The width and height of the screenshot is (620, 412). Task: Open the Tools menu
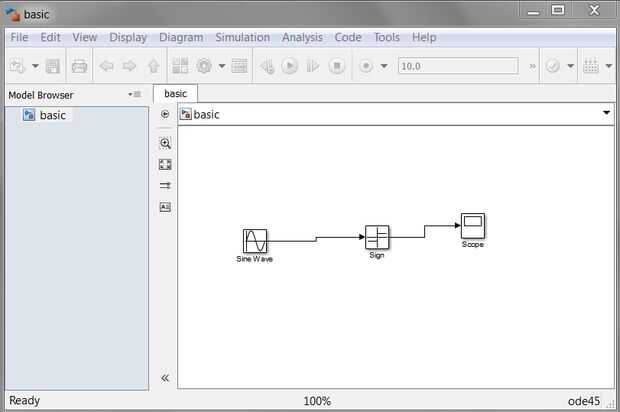coord(387,38)
